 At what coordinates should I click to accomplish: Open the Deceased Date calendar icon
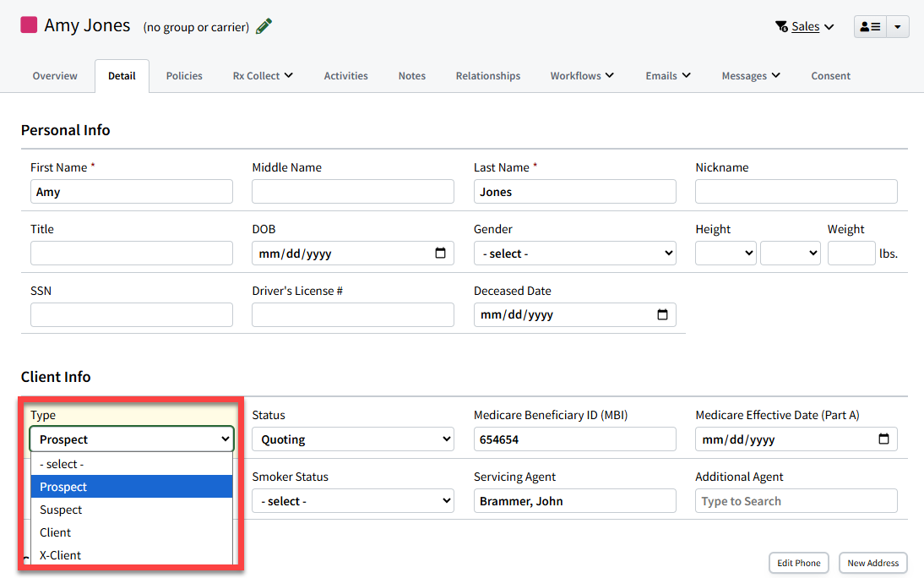click(x=662, y=314)
